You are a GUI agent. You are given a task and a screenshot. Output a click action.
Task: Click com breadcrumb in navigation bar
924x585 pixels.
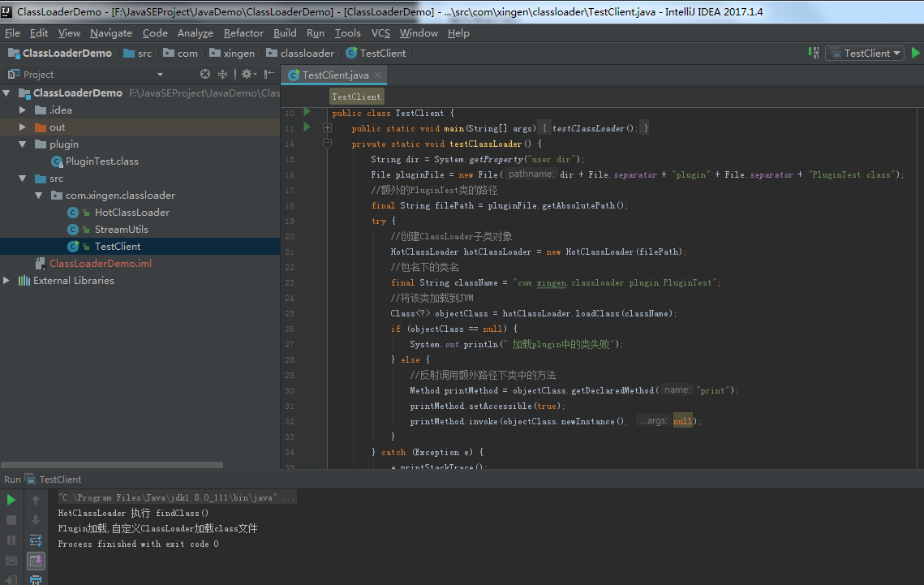[180, 53]
